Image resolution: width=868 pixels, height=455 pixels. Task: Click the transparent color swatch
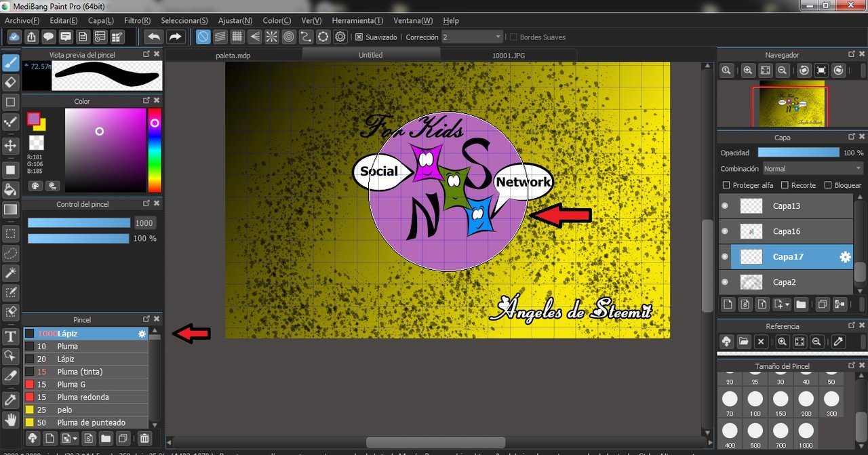(37, 142)
